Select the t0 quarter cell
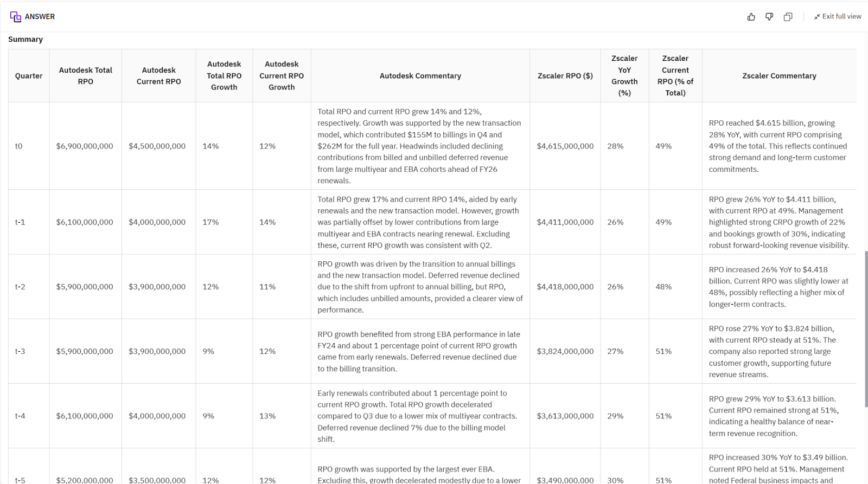868x484 pixels. pos(19,146)
